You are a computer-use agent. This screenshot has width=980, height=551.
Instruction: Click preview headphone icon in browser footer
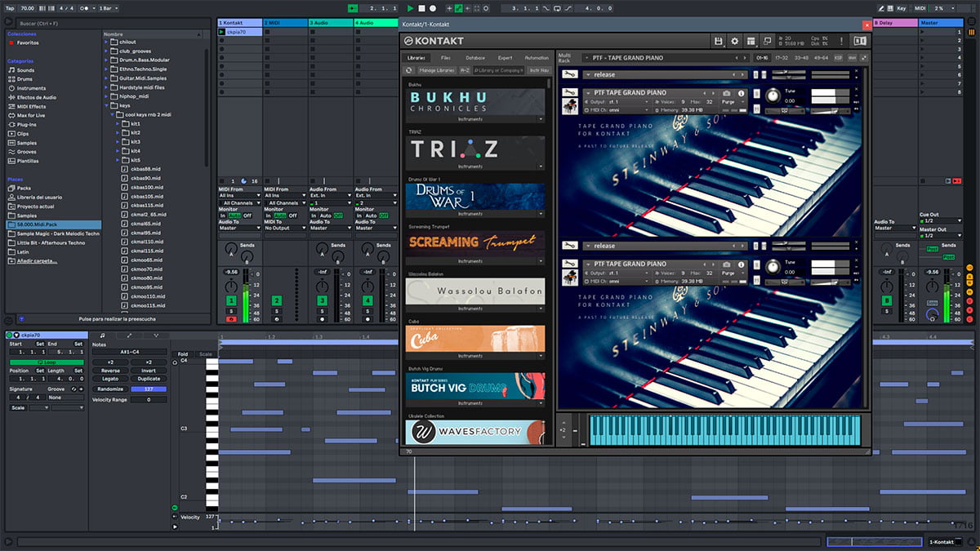tap(21, 319)
